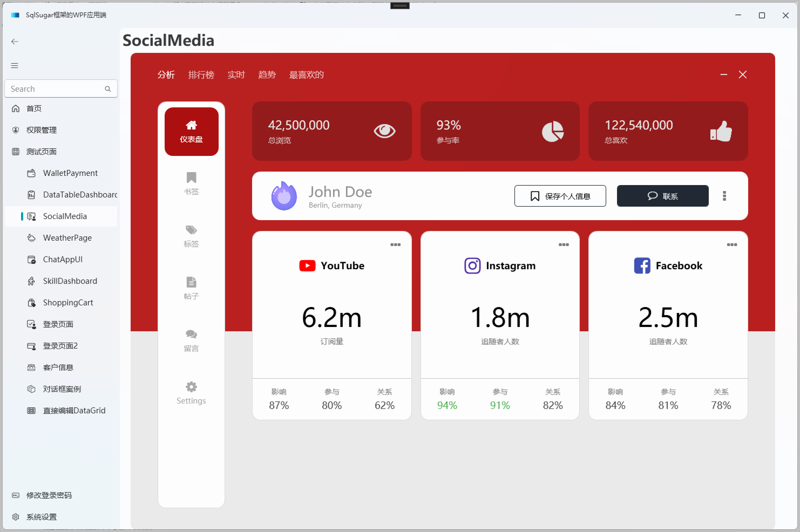Open ChatAppUI page
This screenshot has height=532, width=800.
point(61,260)
